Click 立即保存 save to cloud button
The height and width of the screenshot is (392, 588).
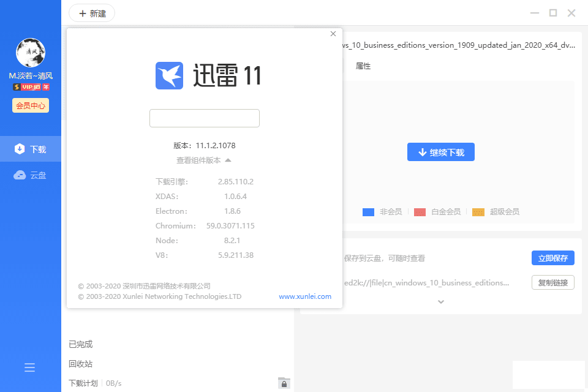[x=552, y=258]
